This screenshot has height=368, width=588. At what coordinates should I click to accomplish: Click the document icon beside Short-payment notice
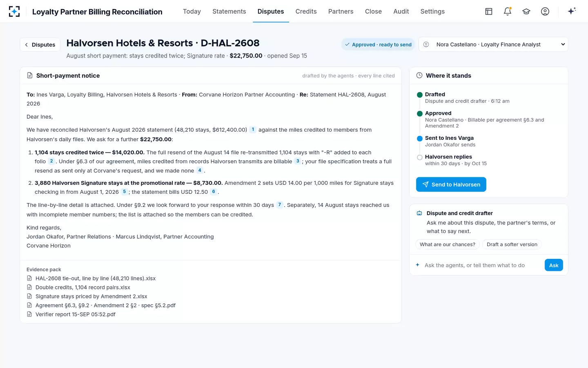tap(30, 76)
